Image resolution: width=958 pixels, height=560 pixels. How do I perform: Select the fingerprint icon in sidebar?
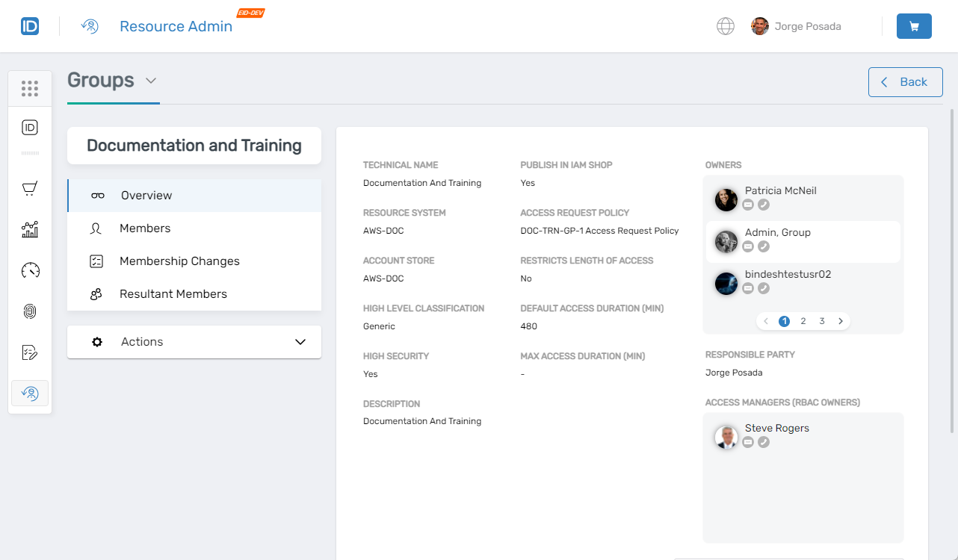[30, 311]
